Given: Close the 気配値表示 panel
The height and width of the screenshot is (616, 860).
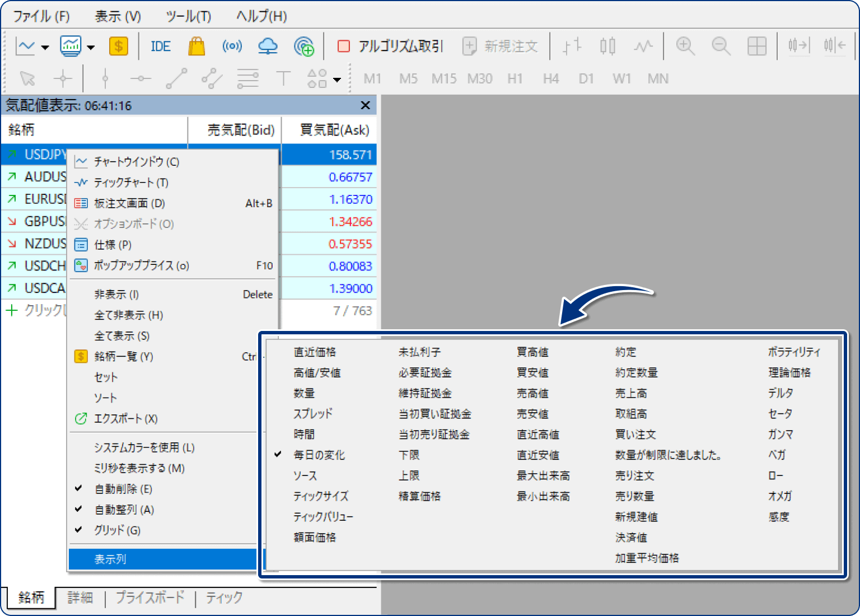Looking at the screenshot, I should pyautogui.click(x=366, y=105).
